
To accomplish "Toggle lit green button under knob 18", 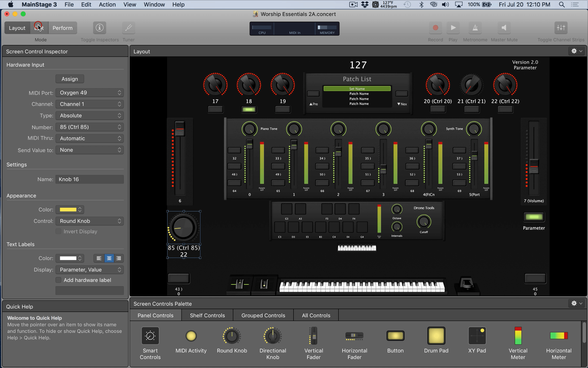I will click(x=249, y=109).
